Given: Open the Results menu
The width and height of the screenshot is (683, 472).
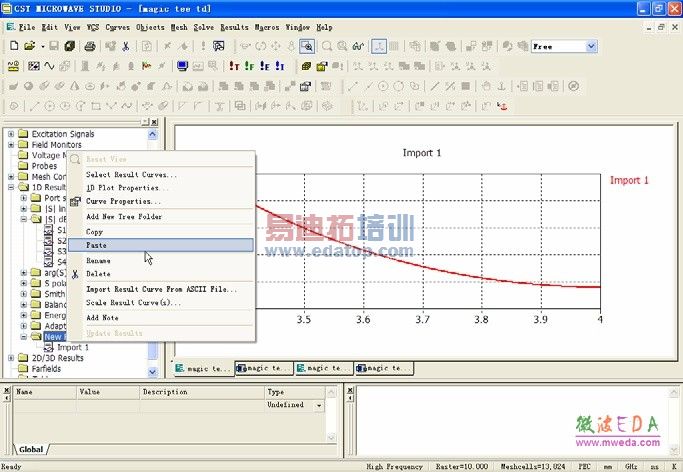Looking at the screenshot, I should click(x=234, y=27).
